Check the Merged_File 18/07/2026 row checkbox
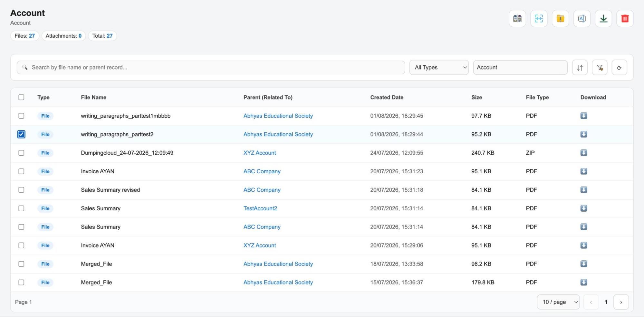Viewport: 644px width, 317px height. coord(21,264)
